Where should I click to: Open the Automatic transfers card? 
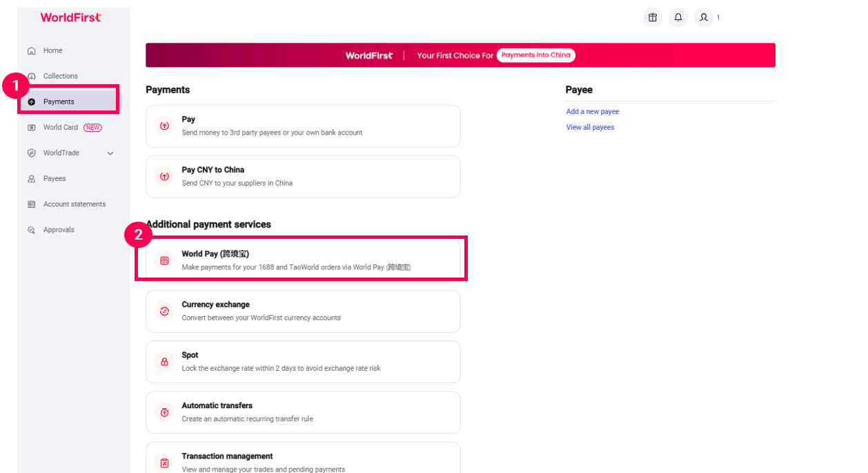(303, 412)
